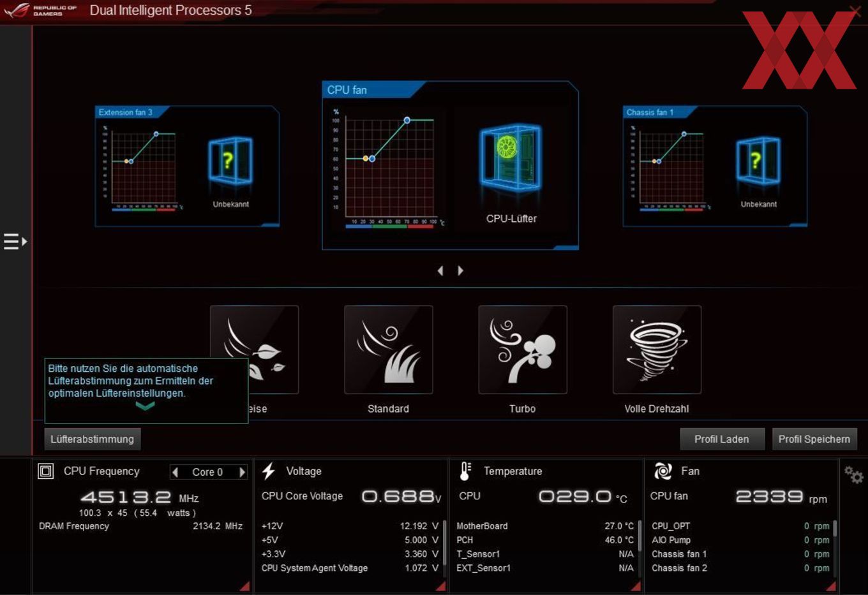
Task: Click the T_Sensor1 row
Action: [545, 554]
